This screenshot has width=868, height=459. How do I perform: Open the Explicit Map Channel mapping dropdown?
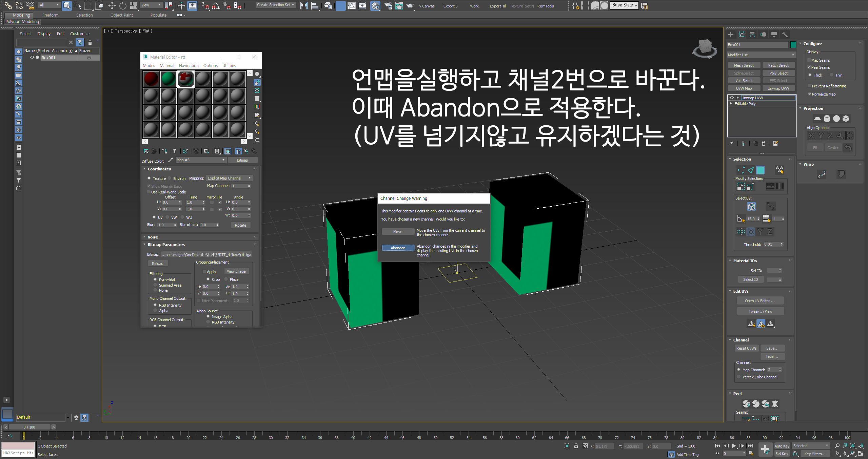[x=229, y=178]
